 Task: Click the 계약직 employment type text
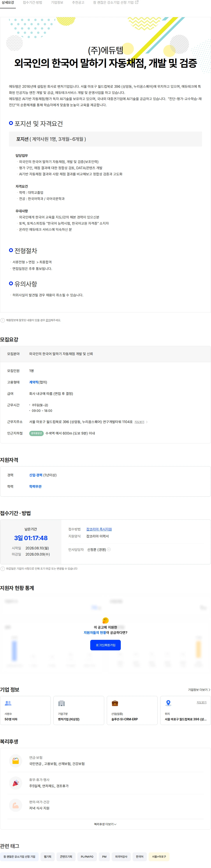[x=34, y=382]
